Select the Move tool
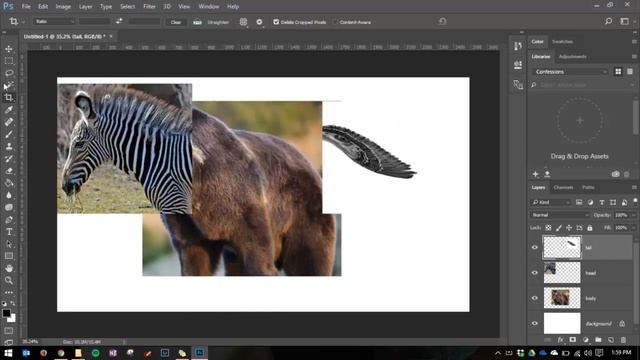The height and width of the screenshot is (360, 640). [x=9, y=49]
